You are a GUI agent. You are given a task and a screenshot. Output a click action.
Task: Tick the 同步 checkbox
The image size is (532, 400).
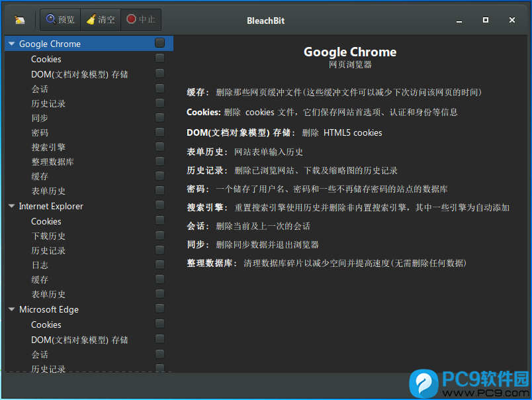pyautogui.click(x=160, y=117)
